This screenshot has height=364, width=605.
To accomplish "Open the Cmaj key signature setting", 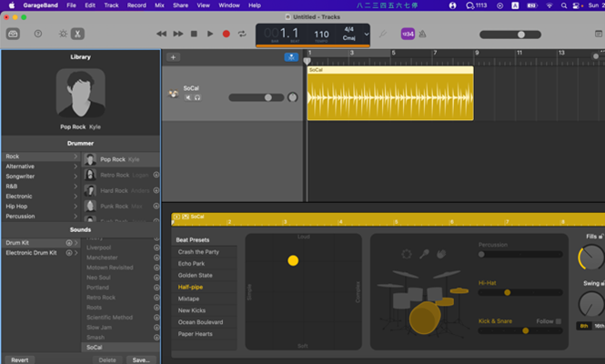I will coord(348,38).
